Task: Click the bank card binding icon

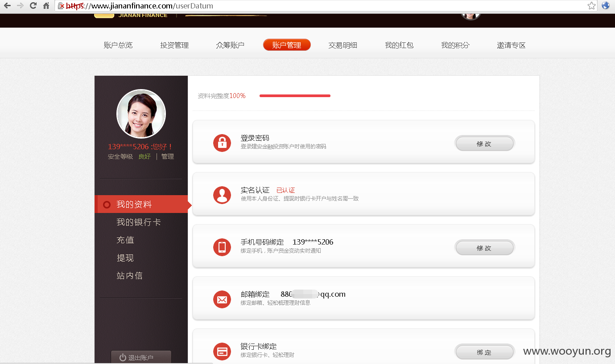Action: 222,352
